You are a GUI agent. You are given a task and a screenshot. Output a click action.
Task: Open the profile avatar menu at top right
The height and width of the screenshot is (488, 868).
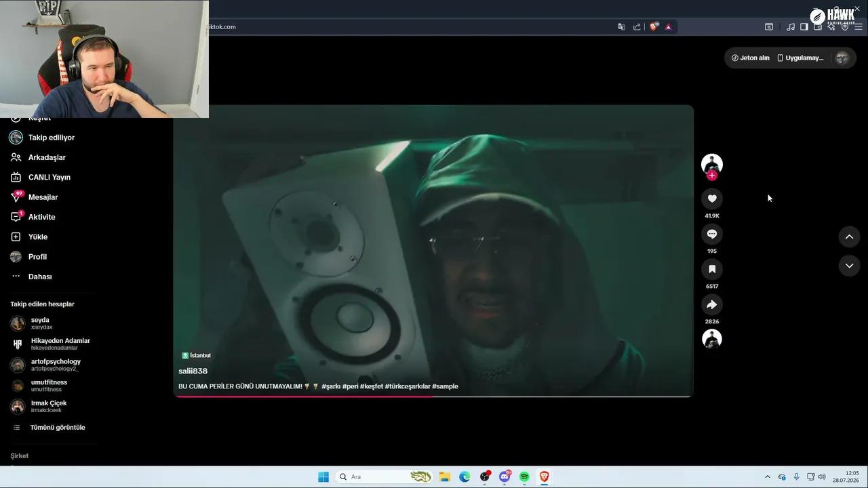pos(842,58)
